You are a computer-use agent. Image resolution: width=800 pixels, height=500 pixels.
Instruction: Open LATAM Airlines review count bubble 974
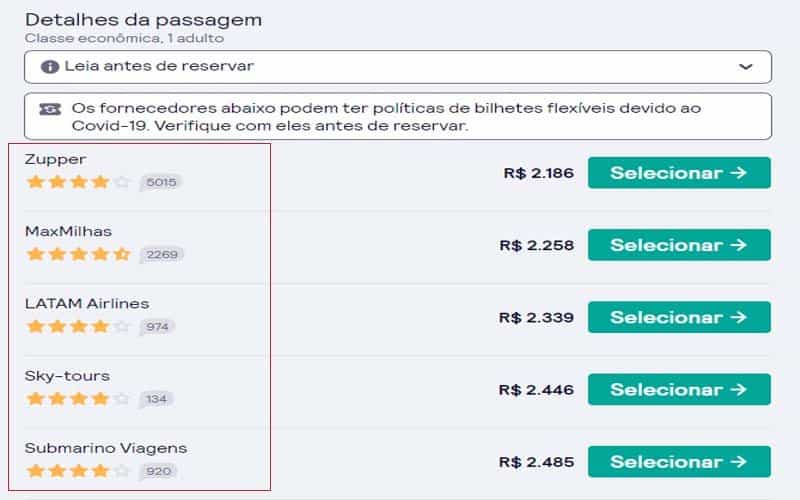[157, 327]
